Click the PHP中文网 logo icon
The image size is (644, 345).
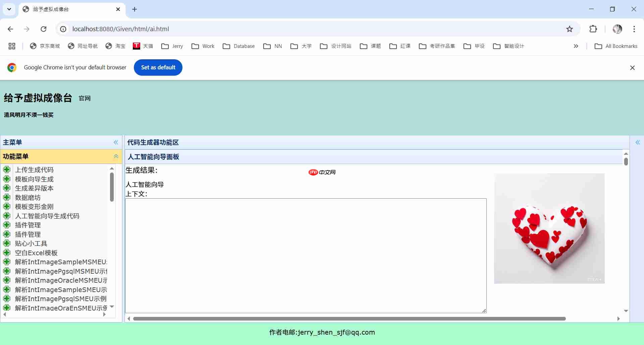pos(321,172)
